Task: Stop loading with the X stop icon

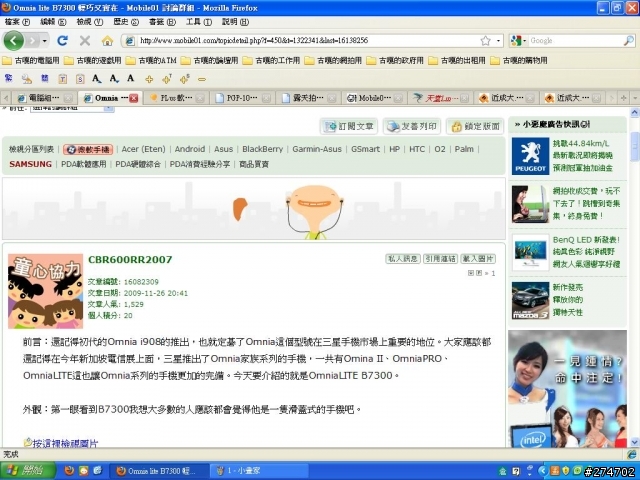Action: tap(85, 40)
